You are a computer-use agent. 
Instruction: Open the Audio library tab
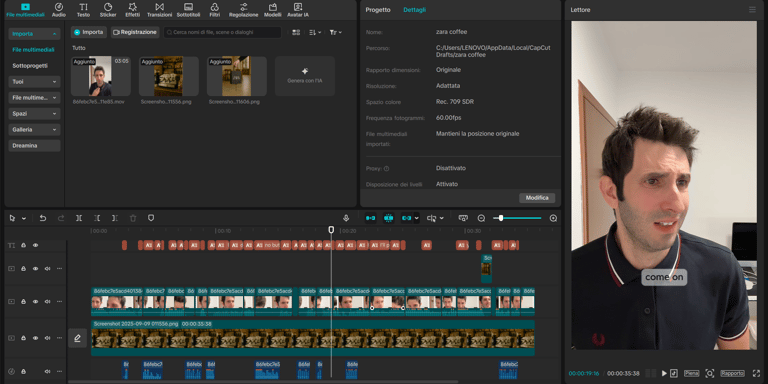(59, 10)
